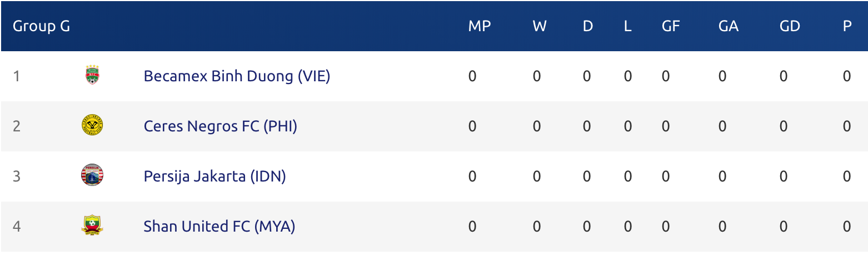
Task: Click the Shan United FC crest
Action: [x=92, y=225]
